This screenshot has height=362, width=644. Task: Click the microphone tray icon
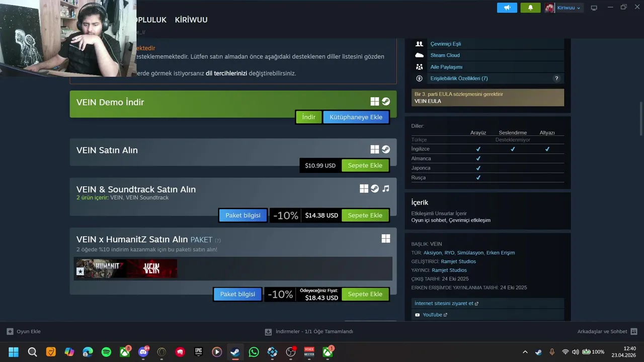coord(552,352)
